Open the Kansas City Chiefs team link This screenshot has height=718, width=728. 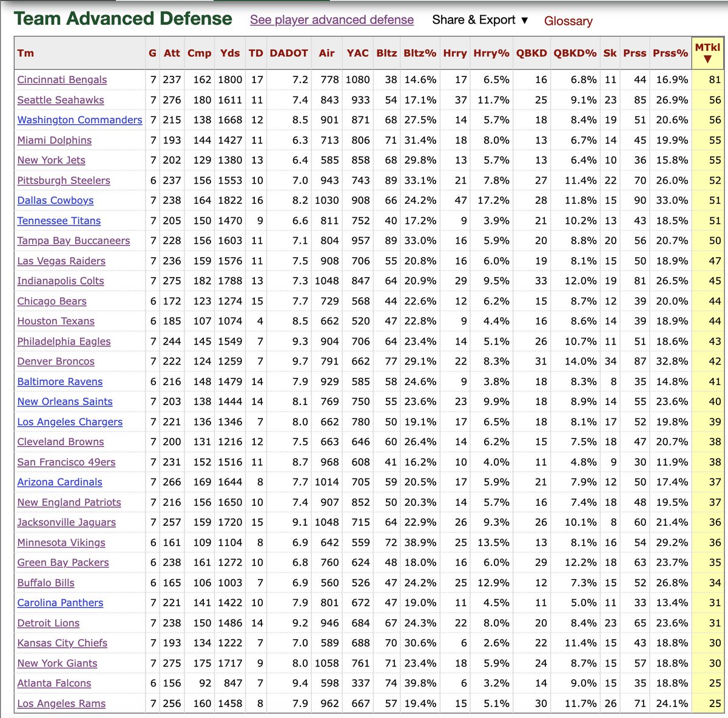click(x=62, y=643)
